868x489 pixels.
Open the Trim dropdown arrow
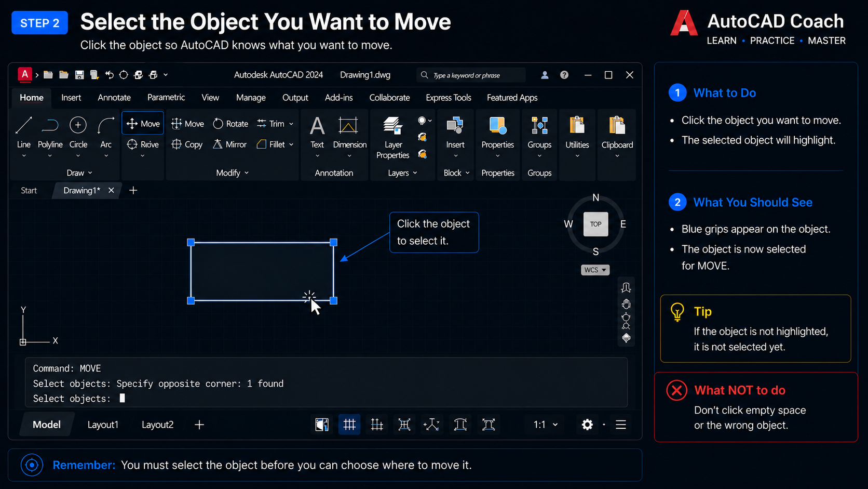click(291, 124)
